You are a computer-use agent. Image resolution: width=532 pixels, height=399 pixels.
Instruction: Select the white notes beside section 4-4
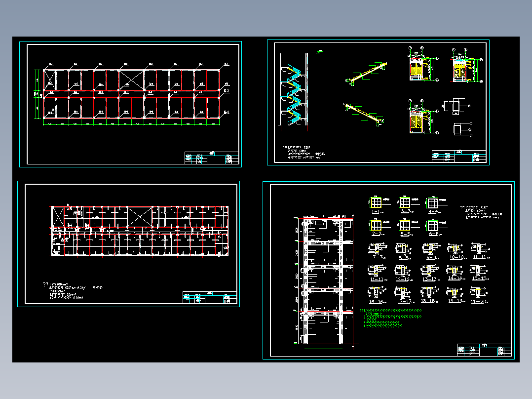[481, 212]
